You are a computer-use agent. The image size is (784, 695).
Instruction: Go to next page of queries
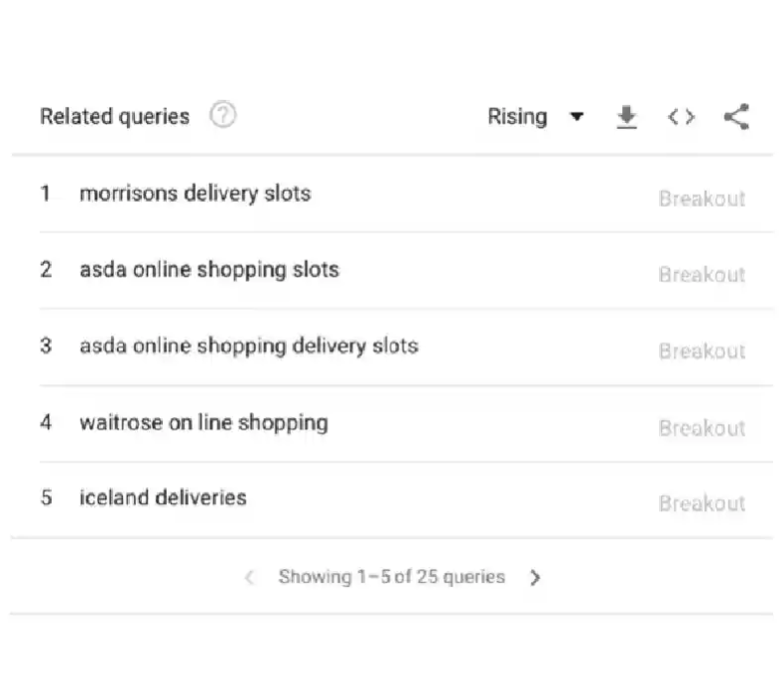pos(535,578)
